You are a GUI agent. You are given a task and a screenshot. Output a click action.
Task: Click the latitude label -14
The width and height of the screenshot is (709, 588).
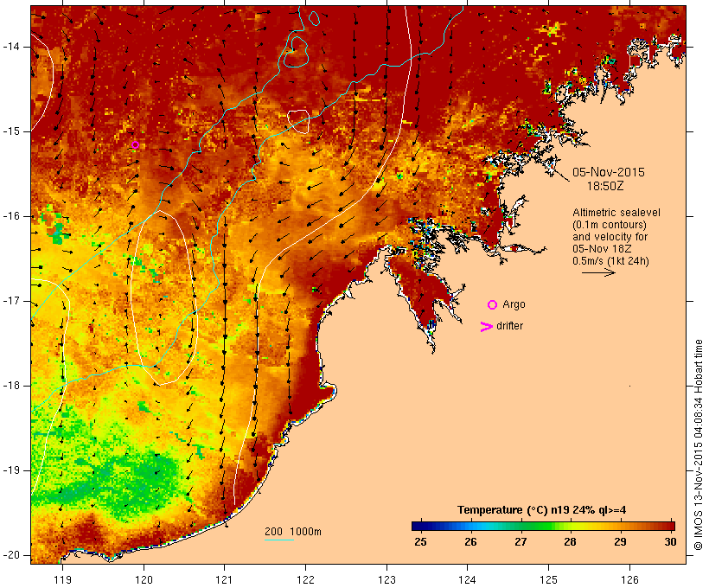[11, 47]
